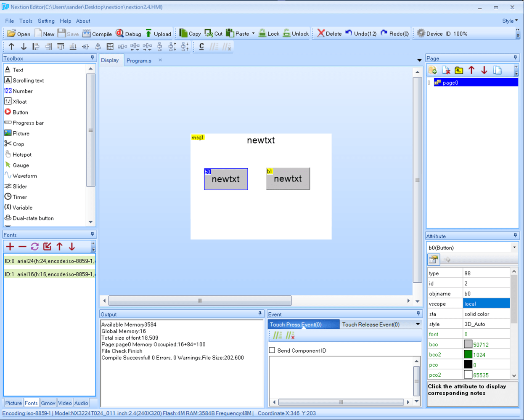
Task: Enable the Send Component ID checkbox
Action: point(272,350)
